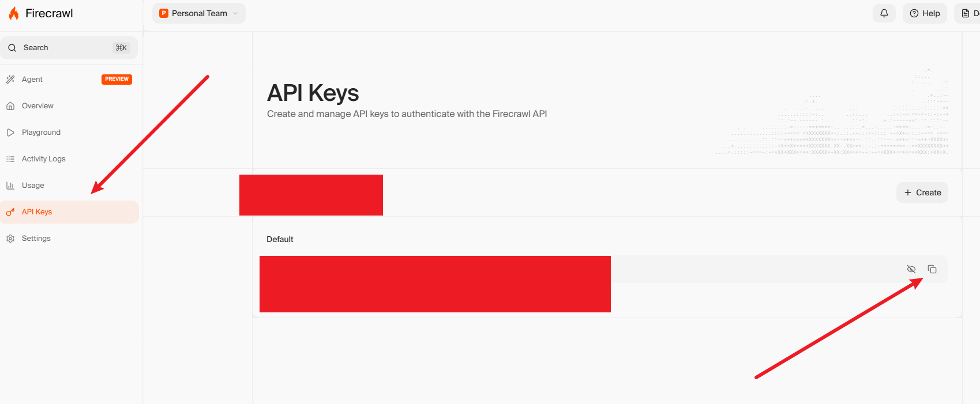The width and height of the screenshot is (980, 404).
Task: Copy the Default API key
Action: 932,269
